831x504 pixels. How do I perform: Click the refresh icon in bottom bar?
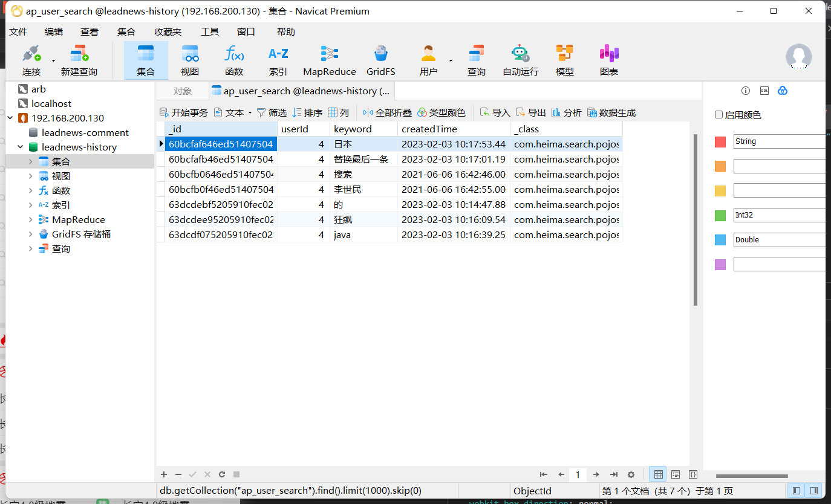click(222, 475)
